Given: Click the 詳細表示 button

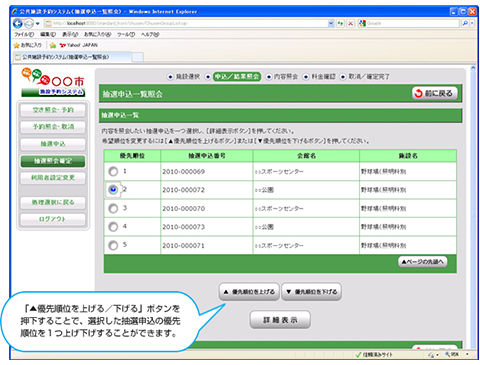Looking at the screenshot, I should click(280, 320).
